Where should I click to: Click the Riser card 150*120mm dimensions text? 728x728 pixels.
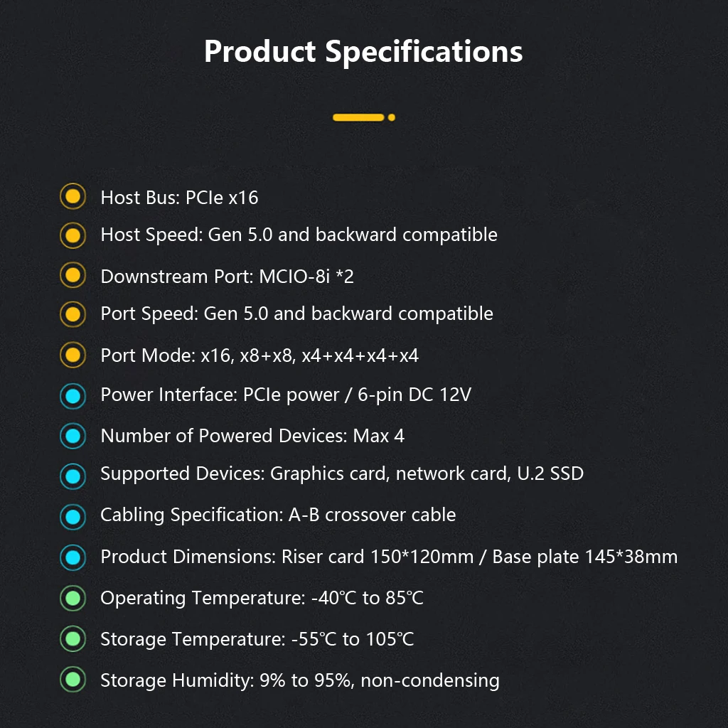pyautogui.click(x=378, y=557)
